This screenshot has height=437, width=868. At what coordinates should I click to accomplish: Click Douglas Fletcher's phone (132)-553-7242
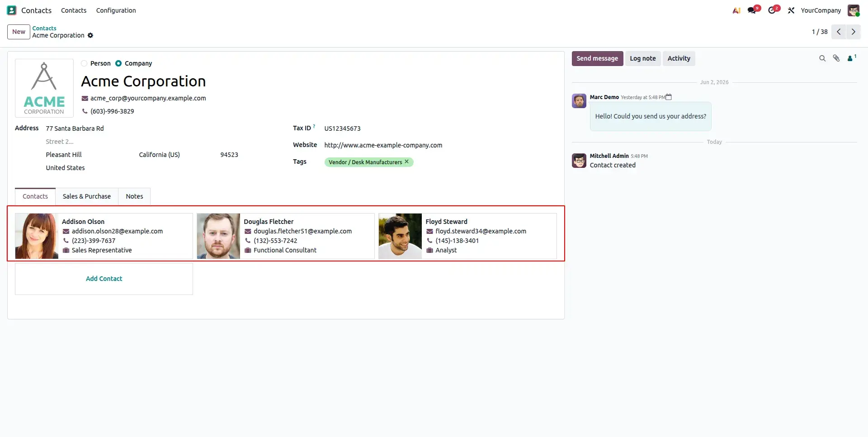click(275, 241)
